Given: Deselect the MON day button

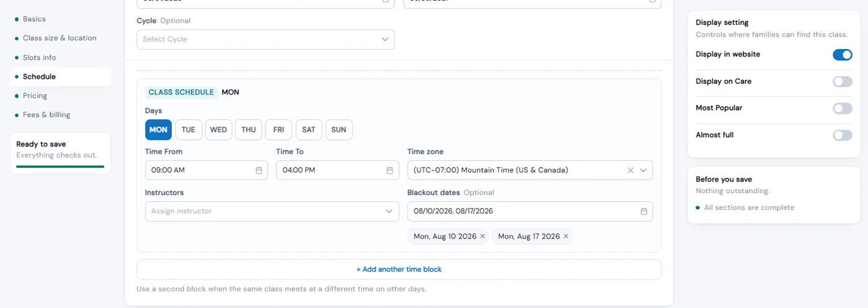Looking at the screenshot, I should coord(158,130).
